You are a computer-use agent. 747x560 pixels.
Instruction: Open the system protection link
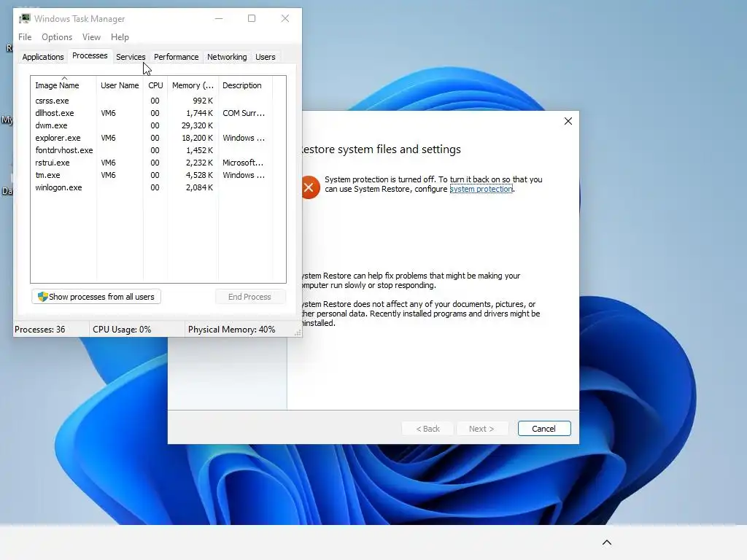pos(481,189)
